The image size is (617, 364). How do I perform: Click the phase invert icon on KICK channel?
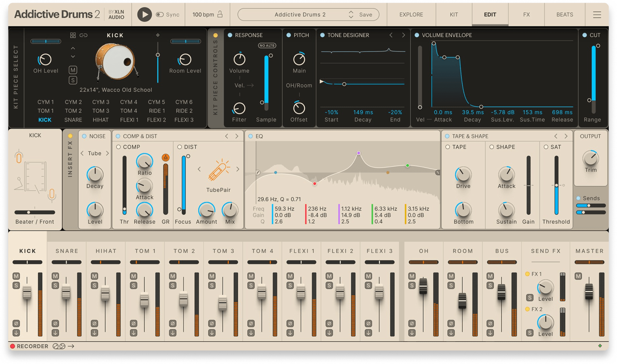(16, 323)
